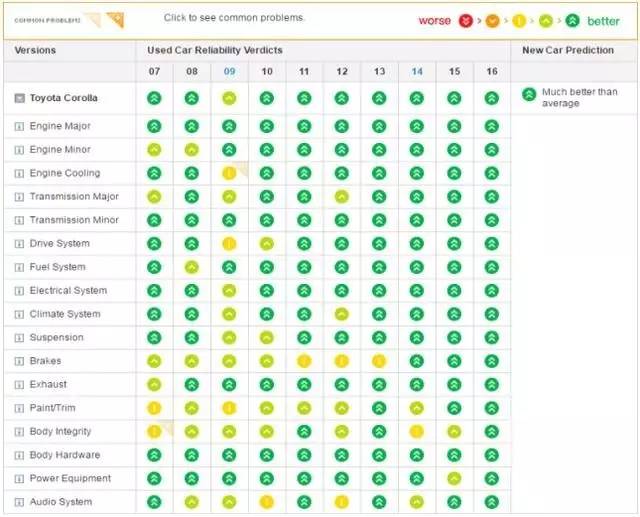Select the 14 model year column
This screenshot has width=640, height=517.
coord(416,72)
